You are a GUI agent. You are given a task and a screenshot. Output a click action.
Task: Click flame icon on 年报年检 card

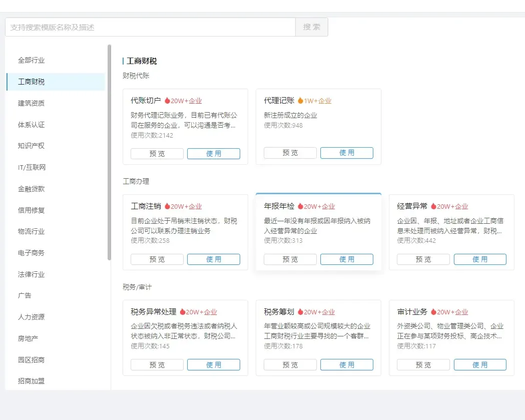point(300,206)
